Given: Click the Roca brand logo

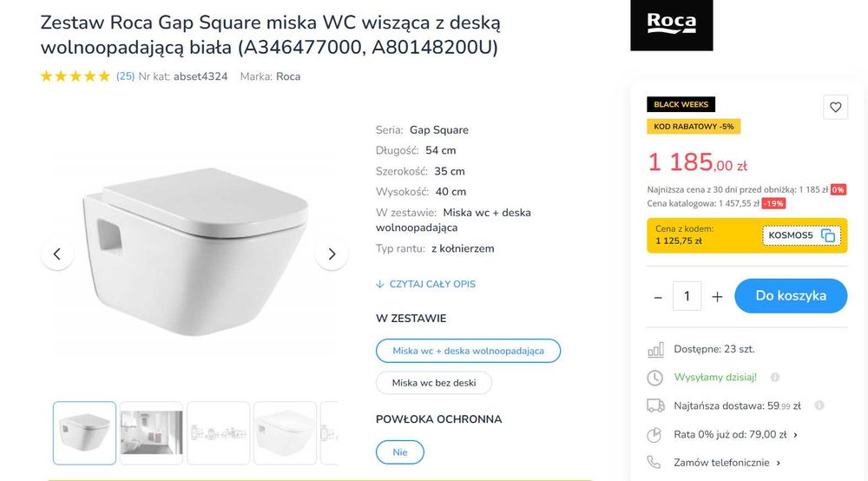Looking at the screenshot, I should [671, 24].
